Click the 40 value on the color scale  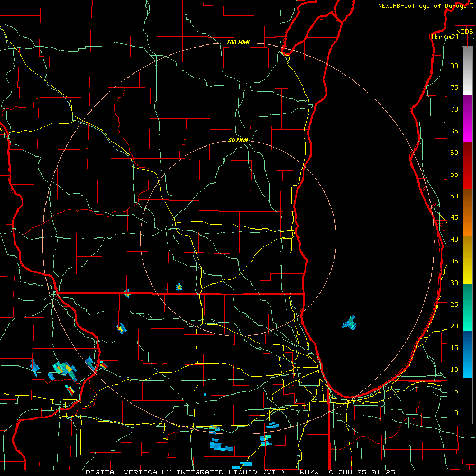[x=454, y=240]
